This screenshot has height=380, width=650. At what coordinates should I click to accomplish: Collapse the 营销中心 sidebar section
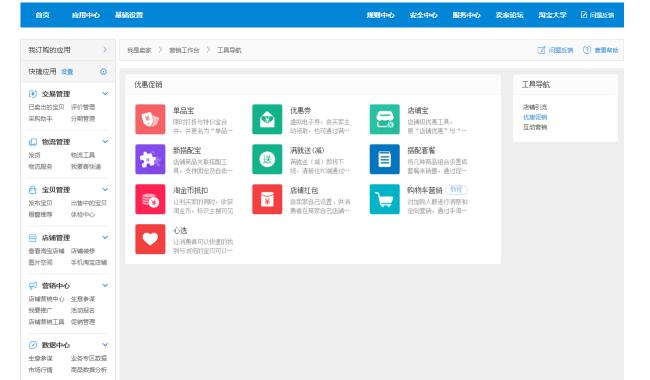[x=105, y=285]
